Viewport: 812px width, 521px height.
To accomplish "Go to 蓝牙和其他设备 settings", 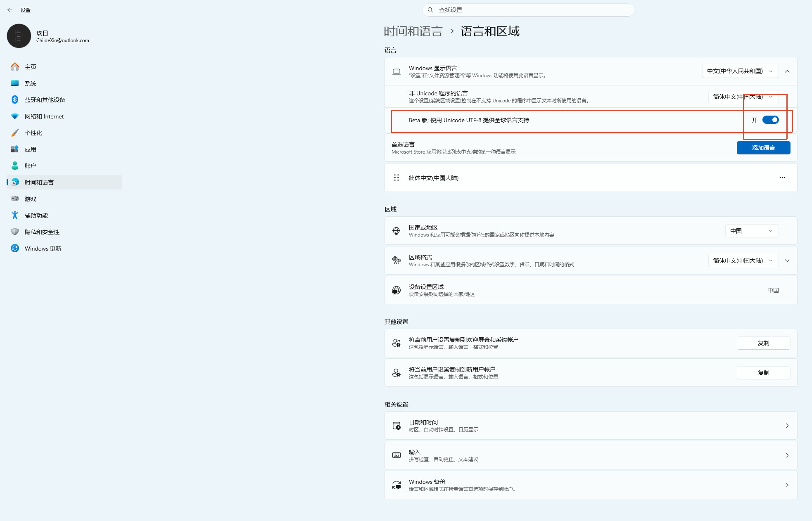I will click(x=64, y=100).
